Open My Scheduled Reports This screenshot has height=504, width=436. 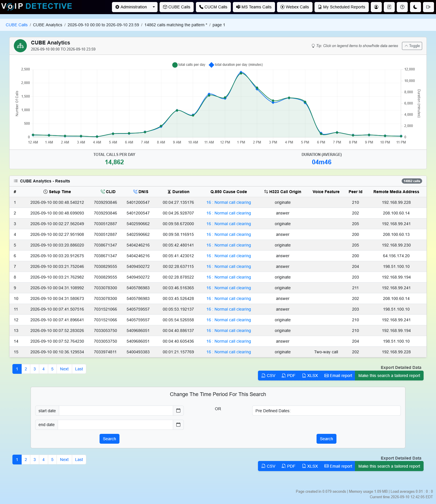point(342,7)
